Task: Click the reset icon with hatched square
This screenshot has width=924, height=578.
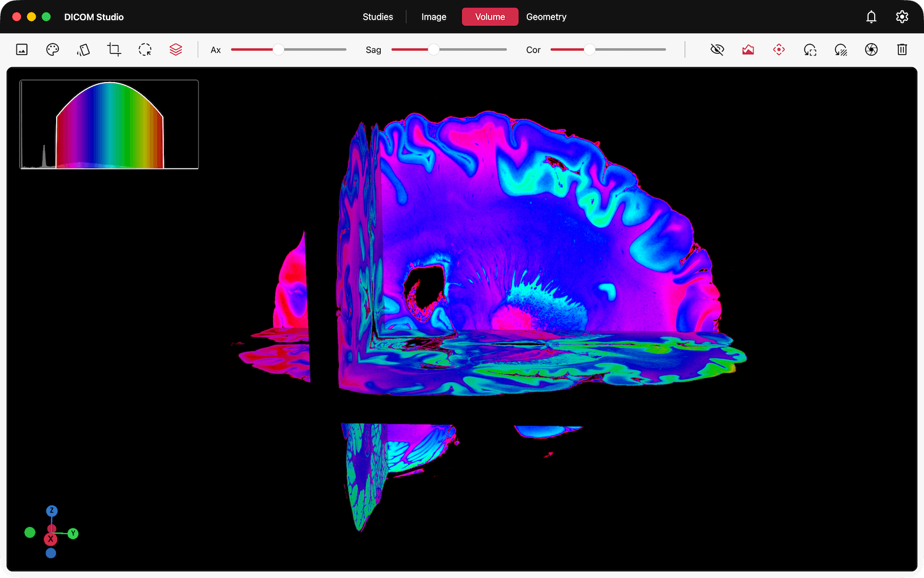Action: tap(840, 50)
